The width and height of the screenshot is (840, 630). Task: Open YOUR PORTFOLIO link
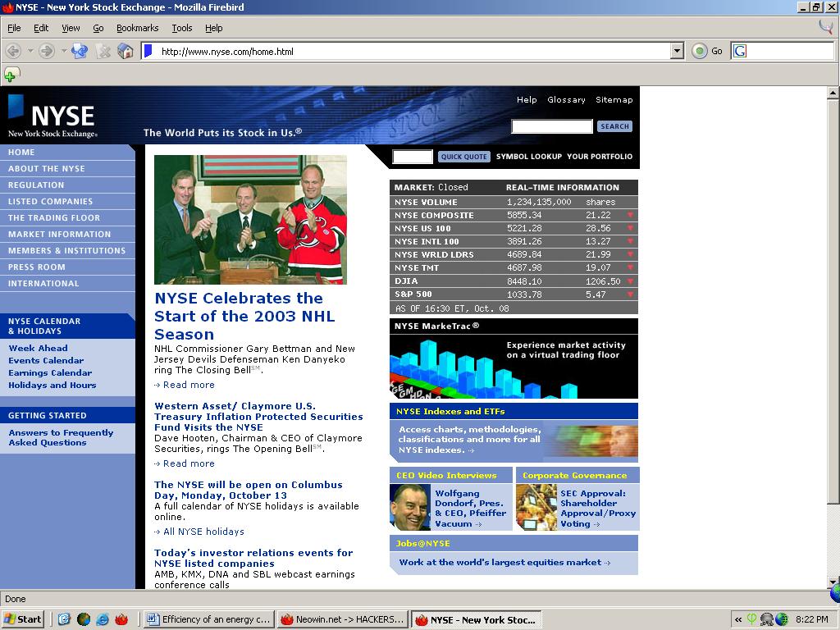tap(600, 157)
